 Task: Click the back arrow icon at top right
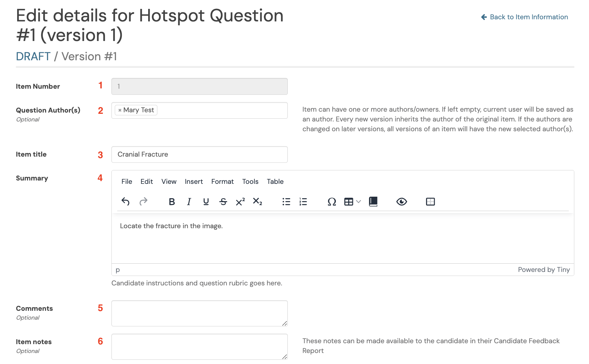(484, 17)
